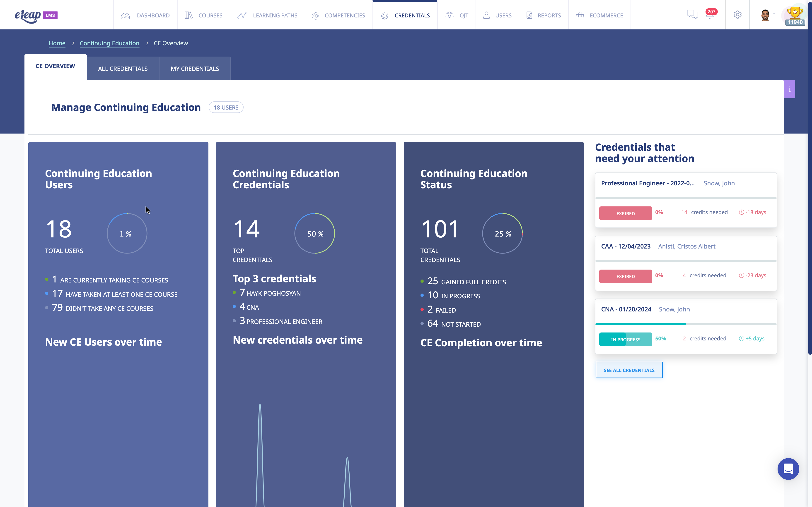Open CNA - 01/20/2024 credential for Snow, John
Screen dimensions: 812x507
[x=626, y=309]
